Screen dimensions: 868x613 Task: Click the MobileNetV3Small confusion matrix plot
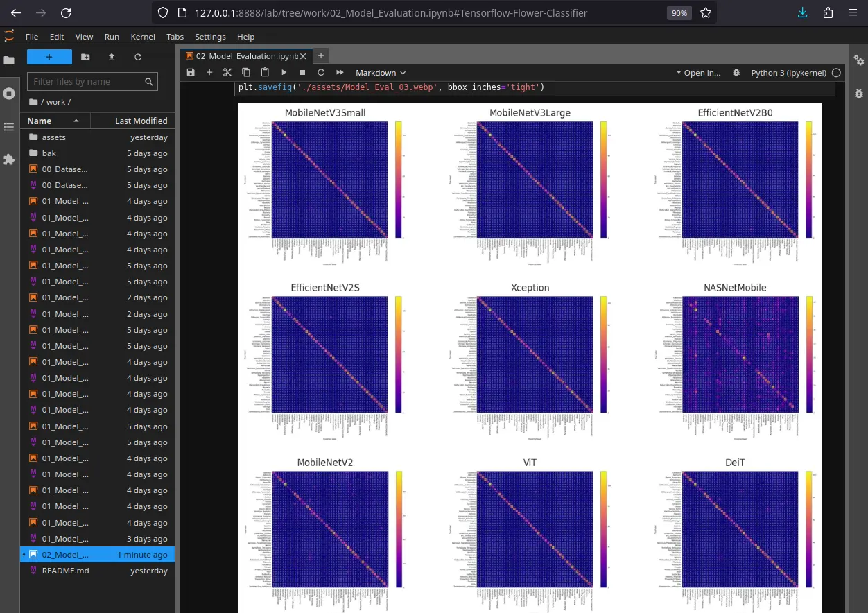[329, 179]
